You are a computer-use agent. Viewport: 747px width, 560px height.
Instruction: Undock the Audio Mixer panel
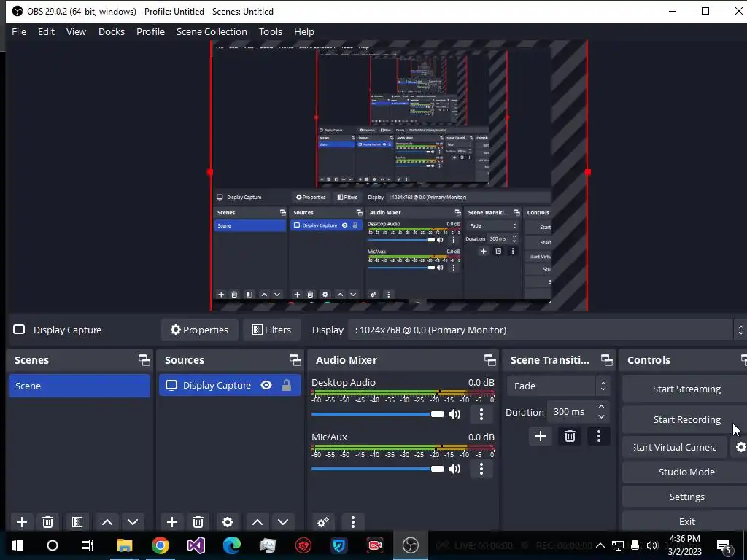click(489, 360)
